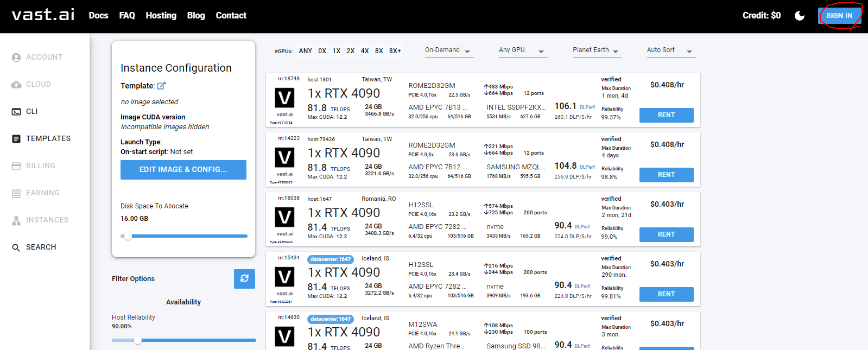Click the Account person icon in sidebar
Viewport: 868px width, 350px height.
coord(16,58)
